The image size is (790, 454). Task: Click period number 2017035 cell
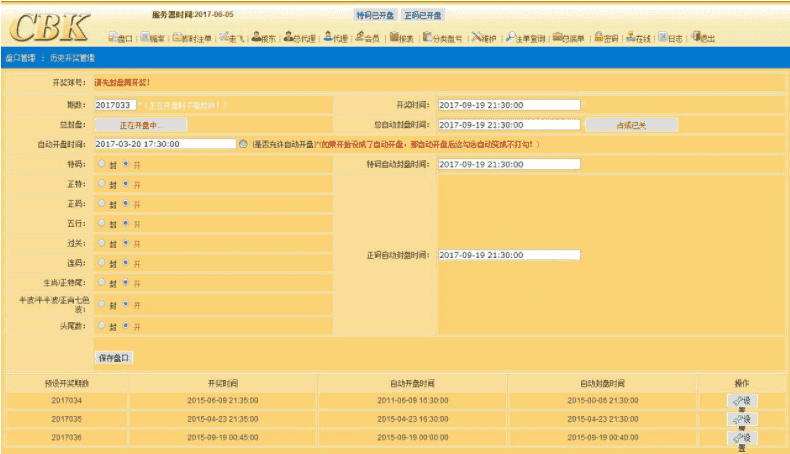click(67, 419)
